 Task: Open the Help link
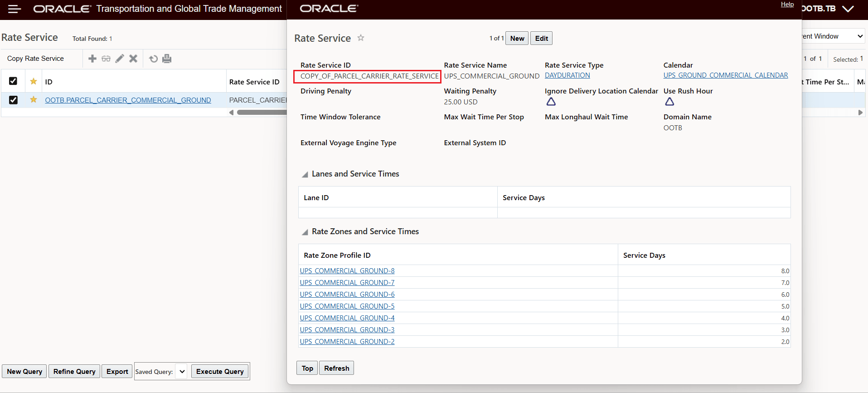(787, 4)
